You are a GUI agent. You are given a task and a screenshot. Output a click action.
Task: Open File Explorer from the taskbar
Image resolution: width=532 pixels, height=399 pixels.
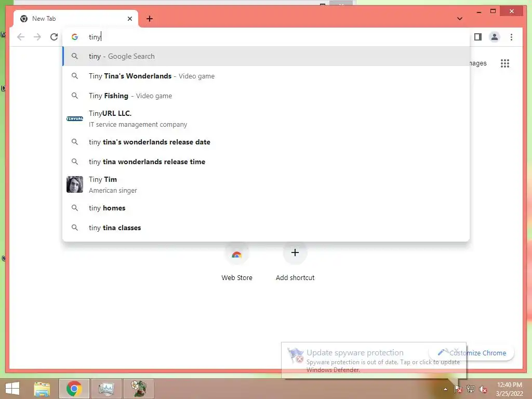(42, 389)
